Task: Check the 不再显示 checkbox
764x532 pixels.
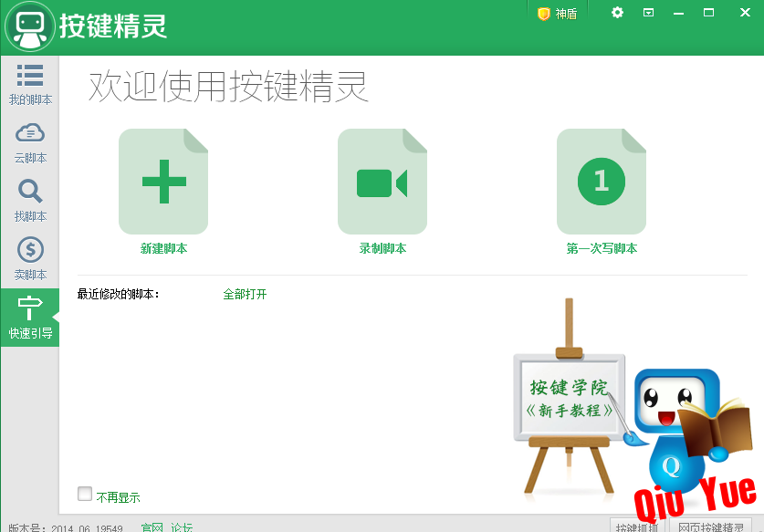Action: click(85, 494)
